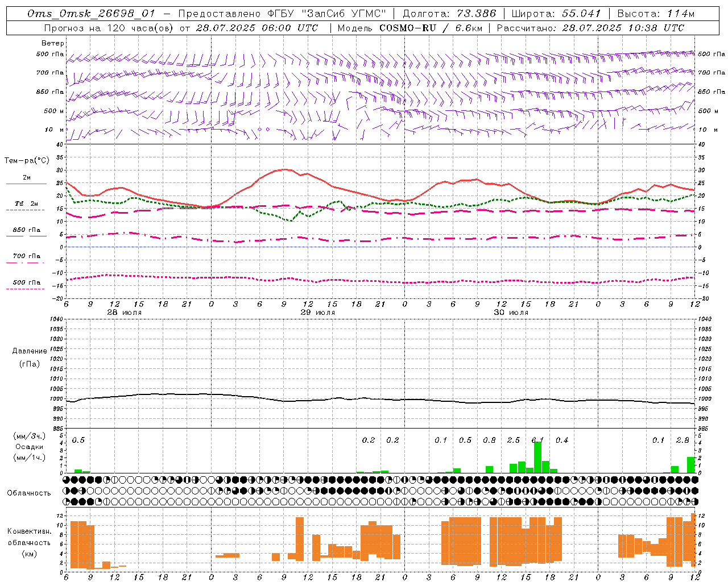Click the tallest green precipitation bar
728x582 pixels.
pyautogui.click(x=537, y=457)
